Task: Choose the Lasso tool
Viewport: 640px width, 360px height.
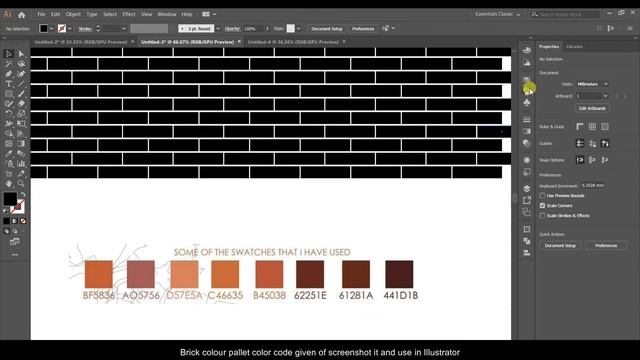Action: (21, 64)
